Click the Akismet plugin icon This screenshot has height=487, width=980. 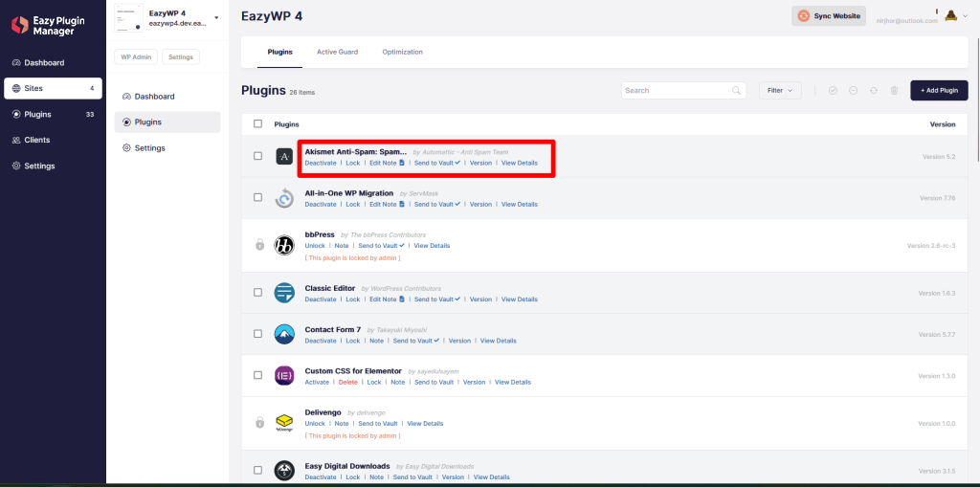[x=284, y=156]
